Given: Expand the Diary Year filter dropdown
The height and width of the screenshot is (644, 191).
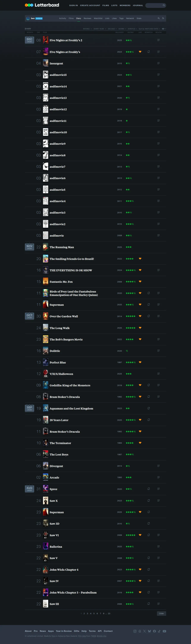Looking at the screenshot, I should click(x=100, y=29).
